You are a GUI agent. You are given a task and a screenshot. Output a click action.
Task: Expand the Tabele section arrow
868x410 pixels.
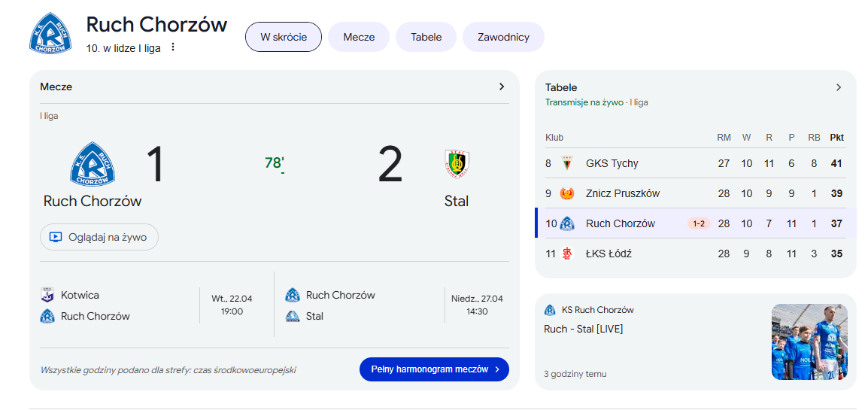(839, 87)
